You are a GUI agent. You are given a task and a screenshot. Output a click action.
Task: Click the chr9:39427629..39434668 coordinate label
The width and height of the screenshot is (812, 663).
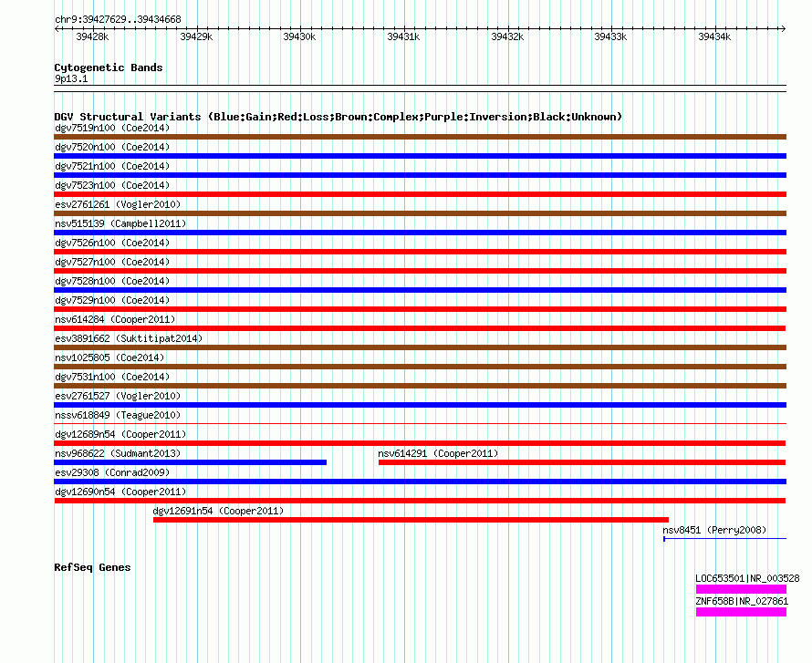click(118, 19)
